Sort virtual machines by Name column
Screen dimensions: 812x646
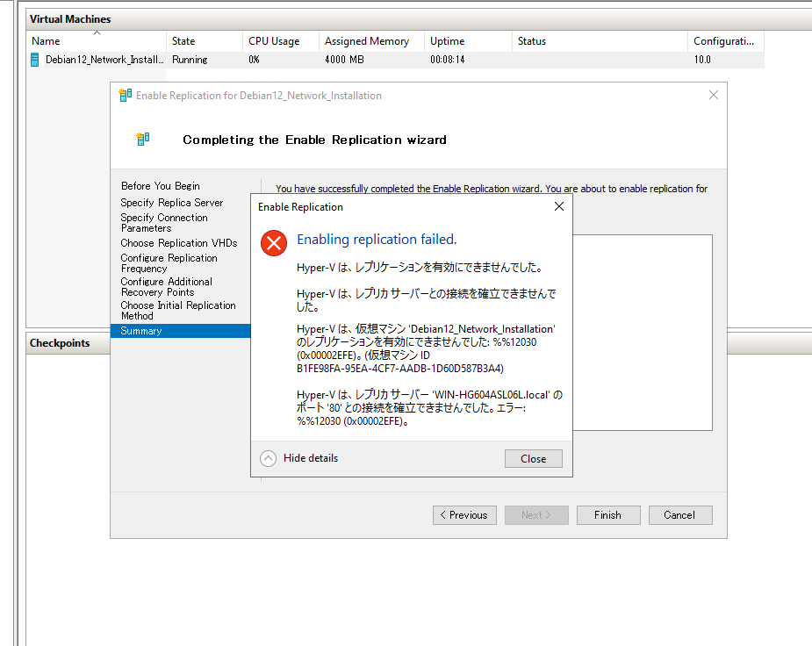(96, 41)
